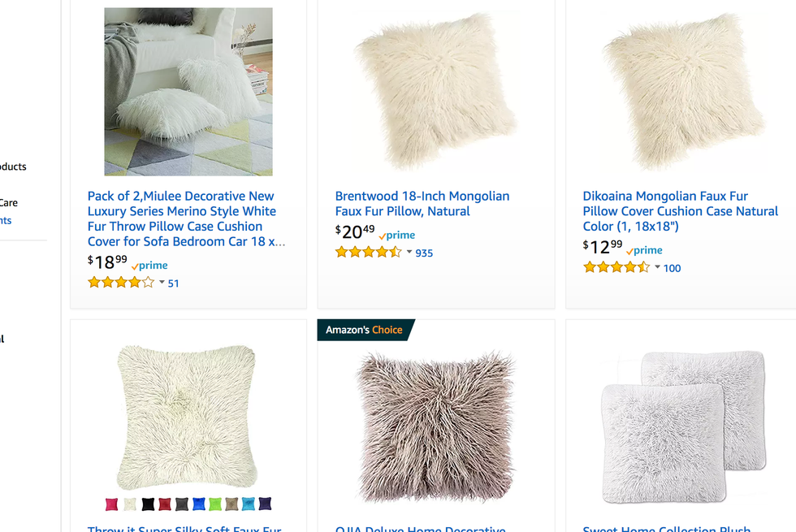Expand rating dropdown arrow beside 51 reviews

[x=162, y=283]
